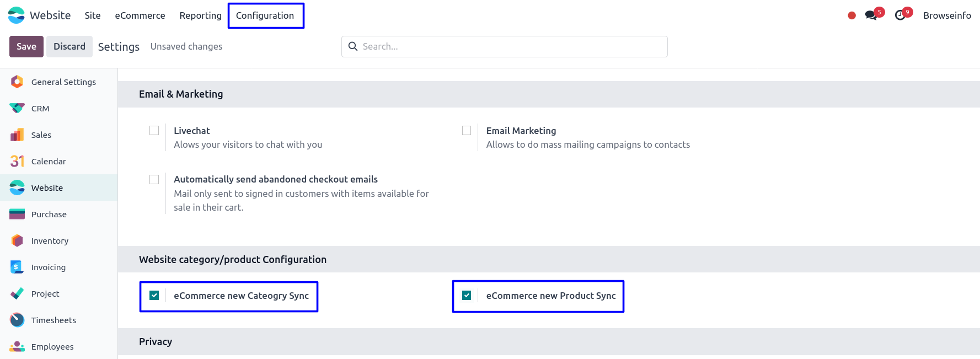The image size is (980, 359).
Task: Click the Calendar app icon
Action: pos(17,162)
